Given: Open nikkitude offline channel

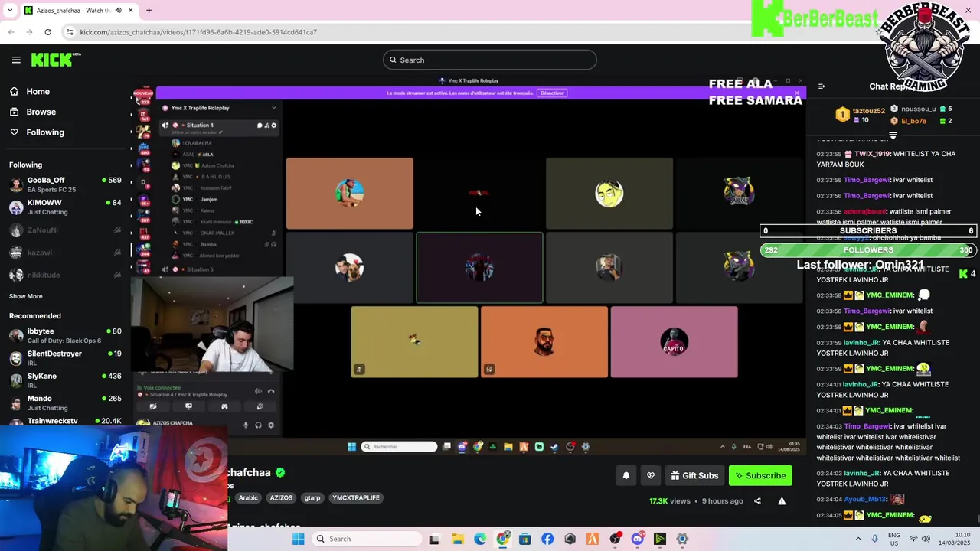Looking at the screenshot, I should 65,275.
